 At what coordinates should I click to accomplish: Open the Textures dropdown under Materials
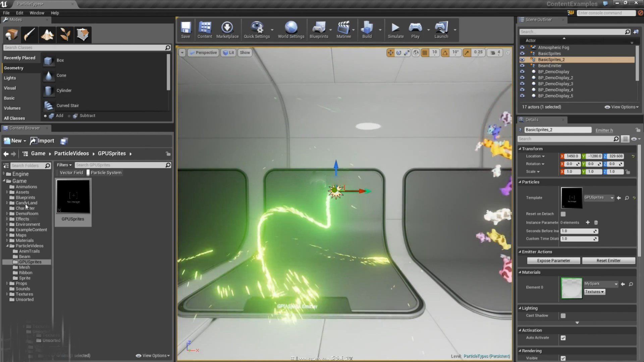click(594, 292)
